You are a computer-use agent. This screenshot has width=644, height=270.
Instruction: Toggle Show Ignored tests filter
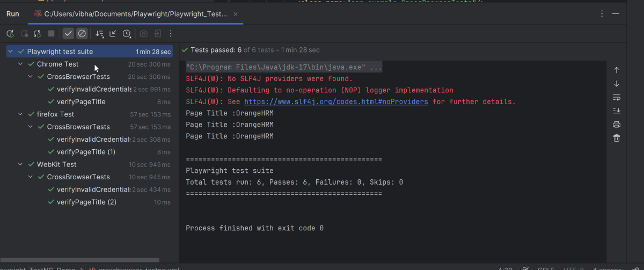82,34
